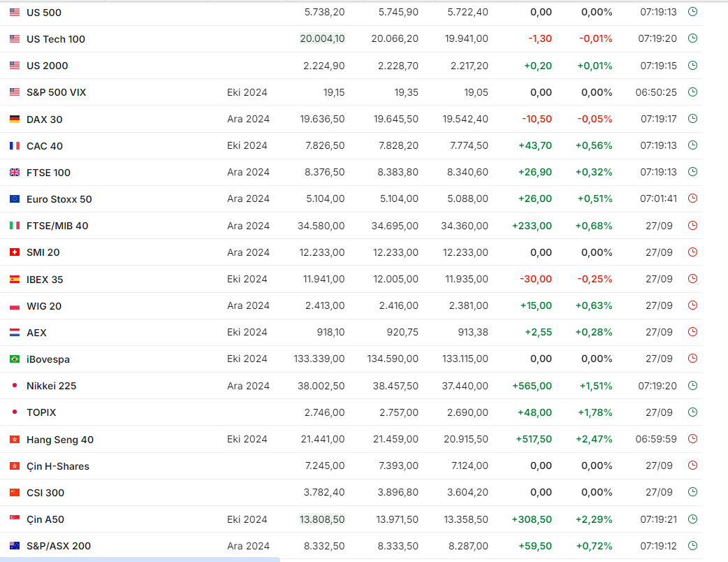Click the clock icon in the CAC 40 row
Image resolution: width=728 pixels, height=562 pixels.
692,145
